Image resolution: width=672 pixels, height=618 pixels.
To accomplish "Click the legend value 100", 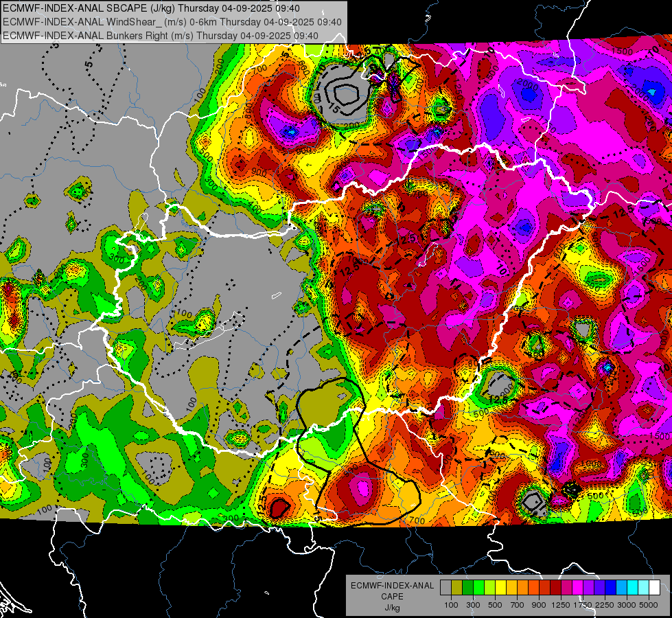I will [451, 606].
